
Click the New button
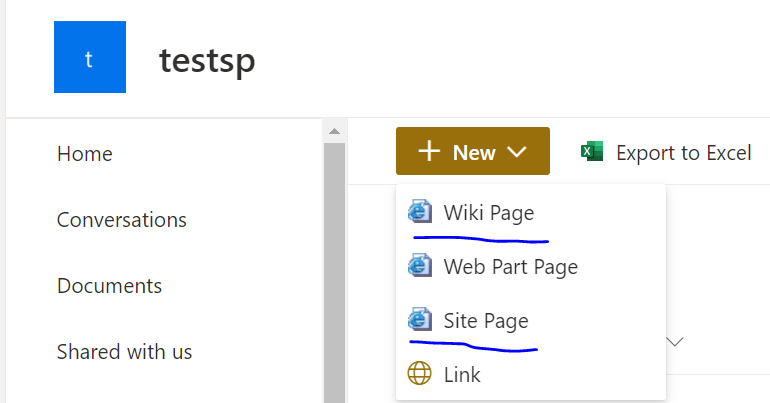pos(473,151)
